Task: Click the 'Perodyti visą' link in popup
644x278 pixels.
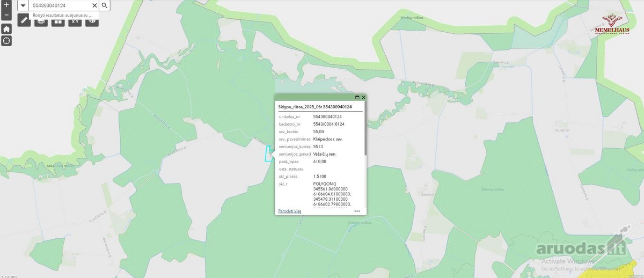Action: [290, 211]
